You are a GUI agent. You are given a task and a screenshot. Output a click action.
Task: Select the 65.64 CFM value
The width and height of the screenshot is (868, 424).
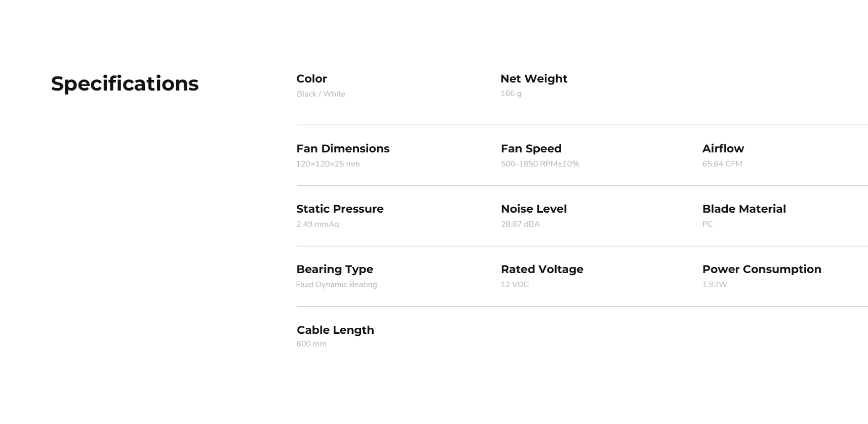[722, 164]
